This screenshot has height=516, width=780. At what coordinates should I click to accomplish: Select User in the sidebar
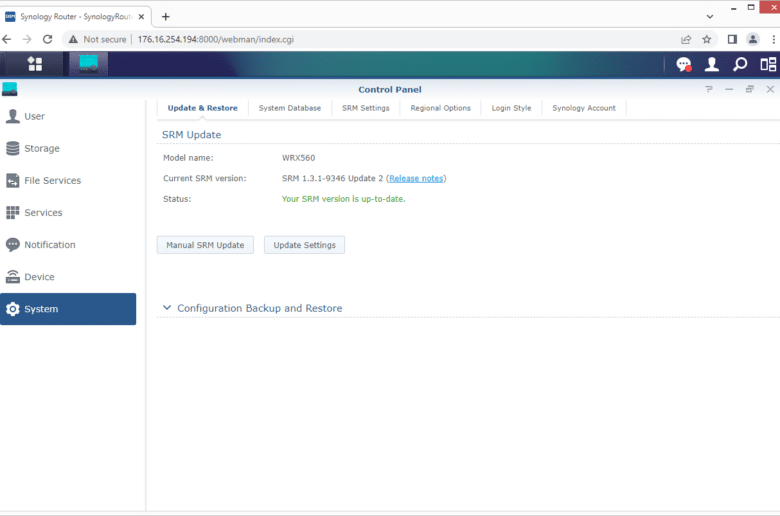pos(68,116)
